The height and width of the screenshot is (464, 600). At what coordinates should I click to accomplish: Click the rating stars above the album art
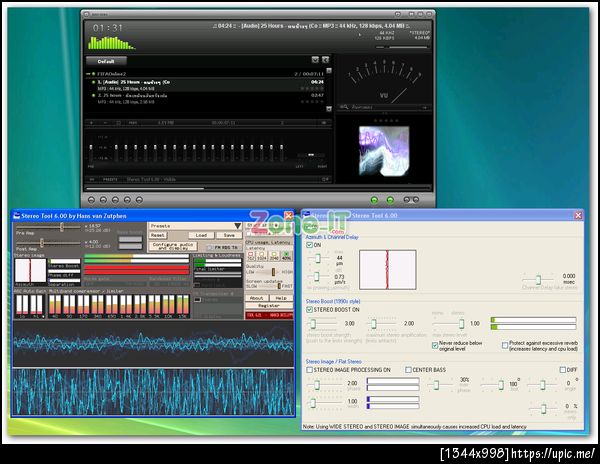pos(386,120)
